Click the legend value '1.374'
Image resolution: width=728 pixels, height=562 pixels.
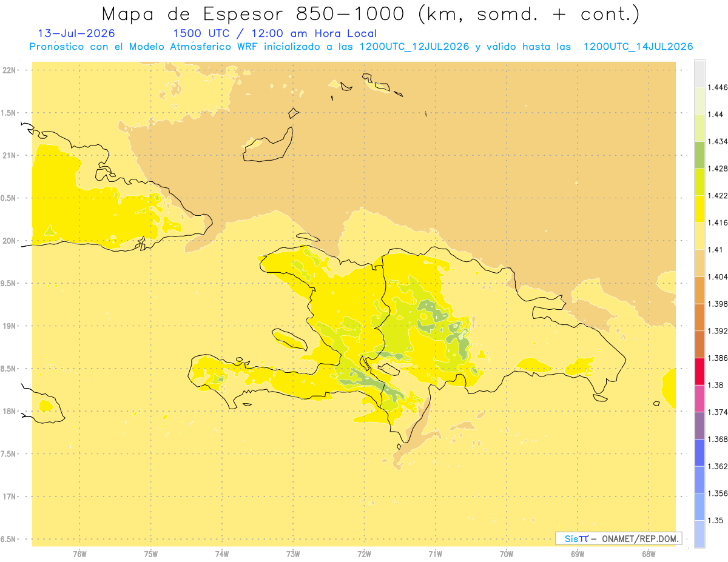pos(718,412)
